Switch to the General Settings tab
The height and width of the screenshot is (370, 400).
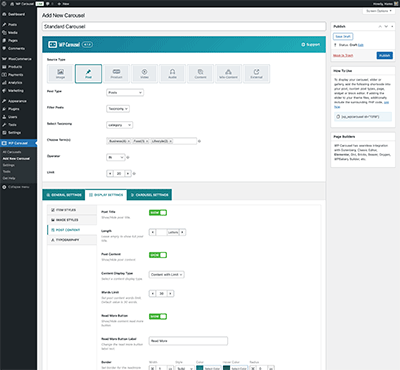point(64,195)
